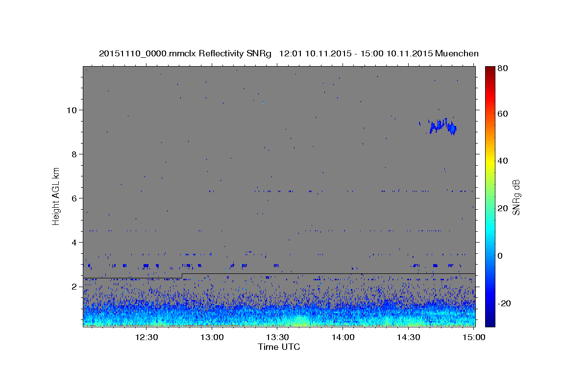This screenshot has height=392, width=588.
Task: Click the 'Muenchen' station name in the title
Action: point(457,53)
